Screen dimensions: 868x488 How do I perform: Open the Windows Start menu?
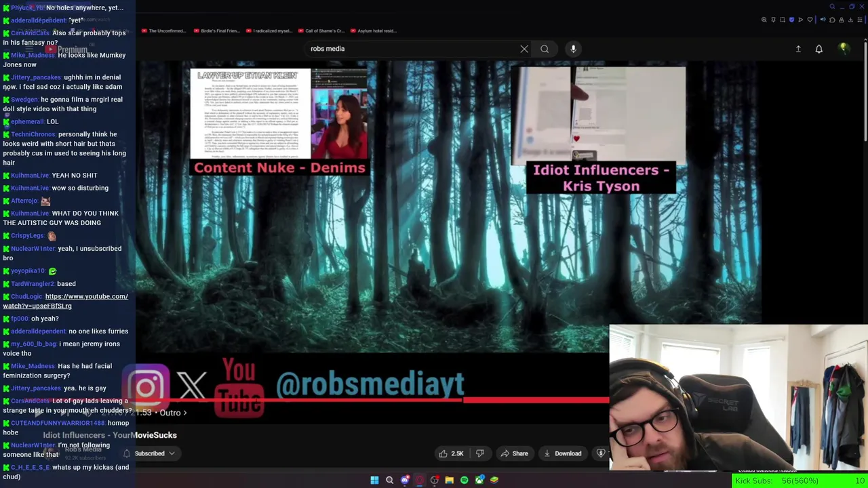[374, 480]
